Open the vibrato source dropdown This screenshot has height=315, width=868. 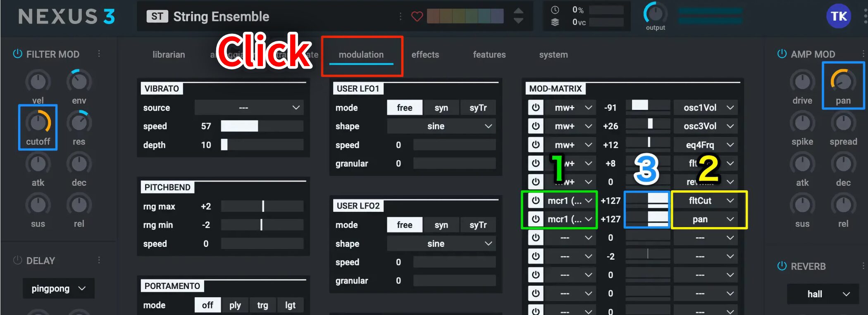point(249,108)
